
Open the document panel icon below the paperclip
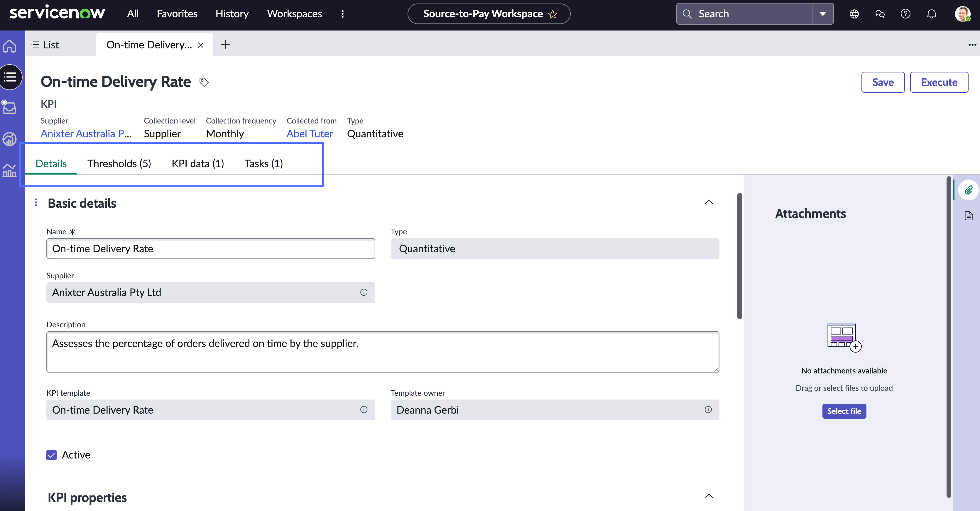[x=969, y=216]
